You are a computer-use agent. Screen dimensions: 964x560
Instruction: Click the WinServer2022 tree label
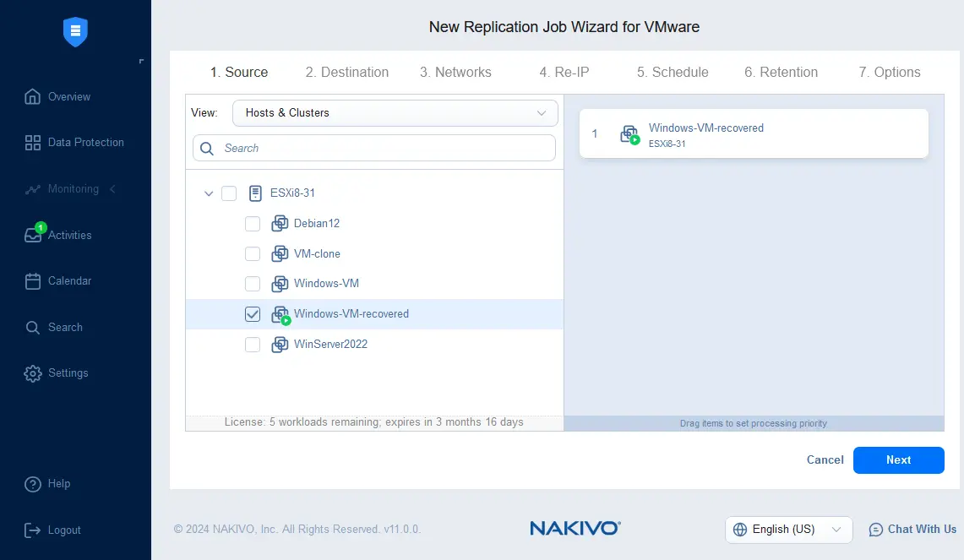[330, 345]
